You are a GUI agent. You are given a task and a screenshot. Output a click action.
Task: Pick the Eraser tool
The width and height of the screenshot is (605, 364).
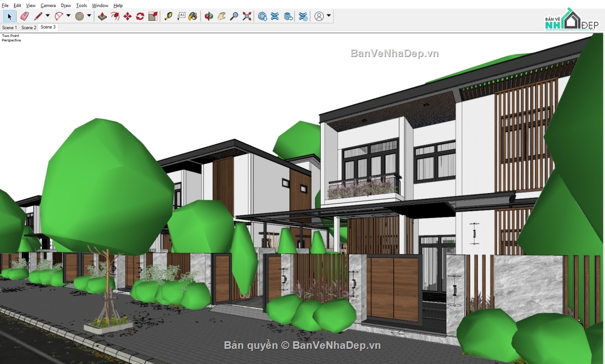pos(24,16)
